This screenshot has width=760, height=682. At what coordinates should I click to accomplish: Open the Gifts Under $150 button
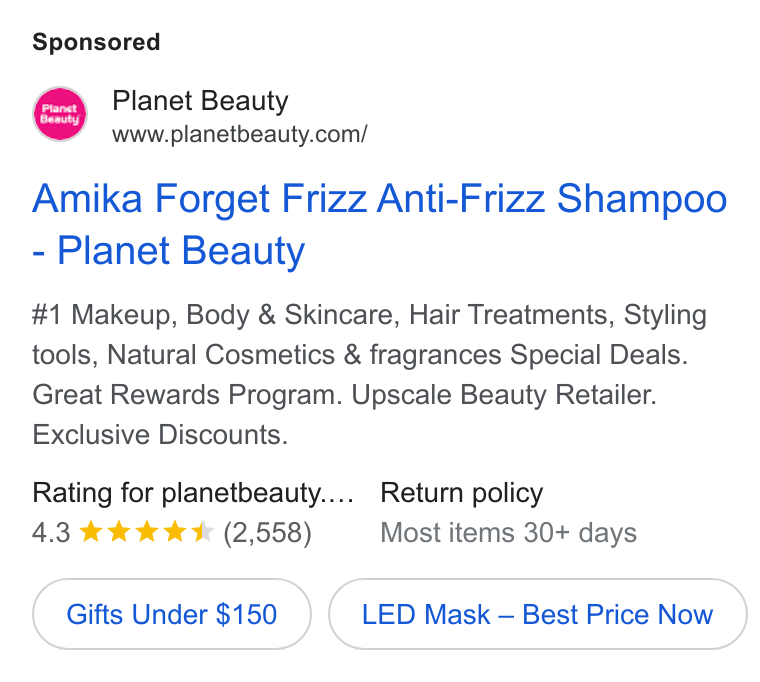(x=172, y=614)
